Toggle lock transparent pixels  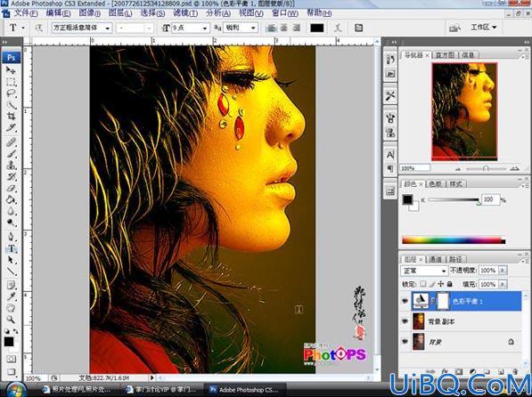[423, 284]
